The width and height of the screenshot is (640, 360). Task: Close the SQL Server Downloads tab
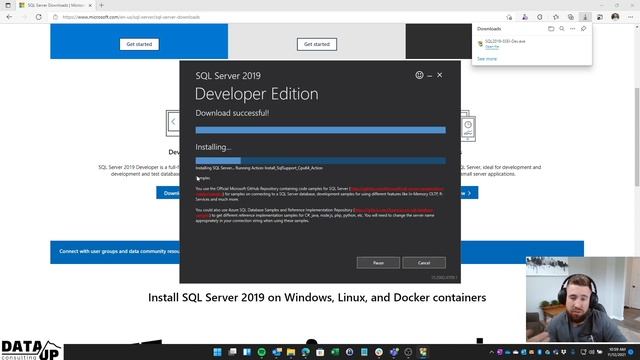point(90,5)
